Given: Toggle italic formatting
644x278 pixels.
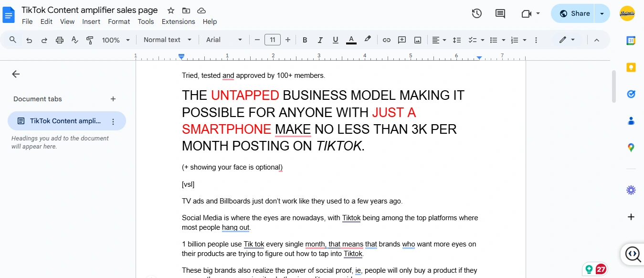Looking at the screenshot, I should coord(320,40).
